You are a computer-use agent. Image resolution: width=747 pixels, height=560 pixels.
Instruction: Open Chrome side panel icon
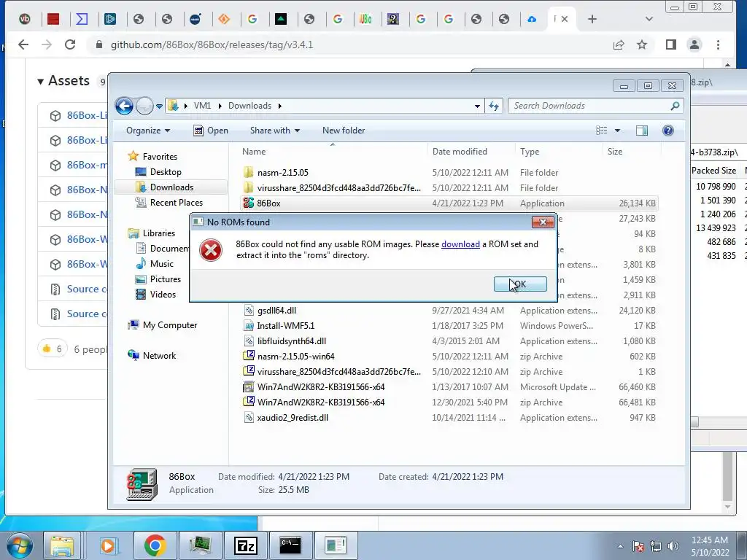pyautogui.click(x=671, y=44)
